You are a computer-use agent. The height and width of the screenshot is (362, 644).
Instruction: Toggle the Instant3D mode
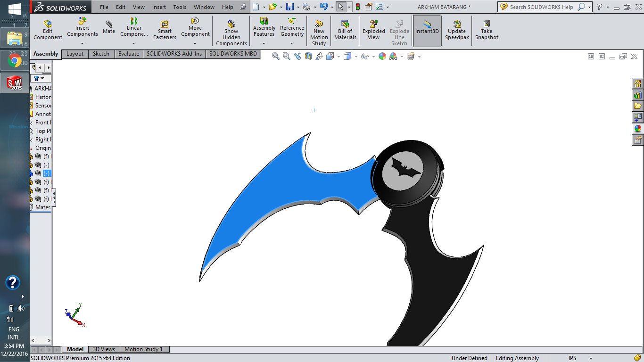[427, 31]
